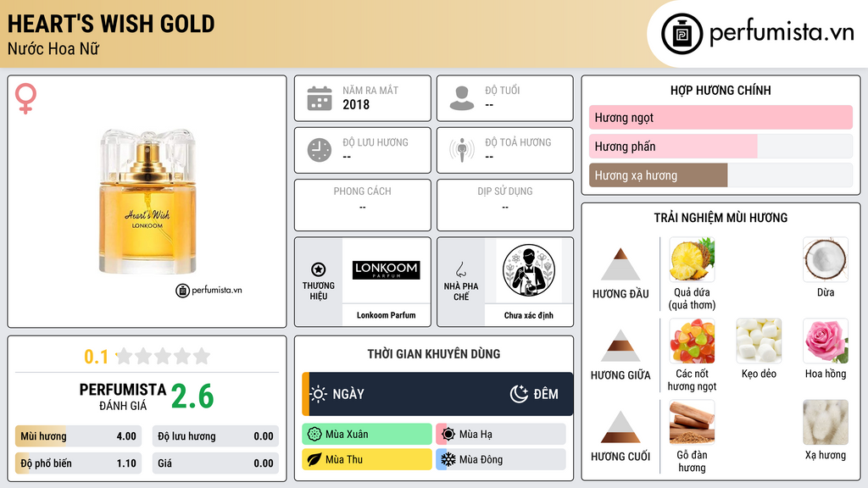Select the Mùa Xuân season chip
868x488 pixels.
click(367, 435)
